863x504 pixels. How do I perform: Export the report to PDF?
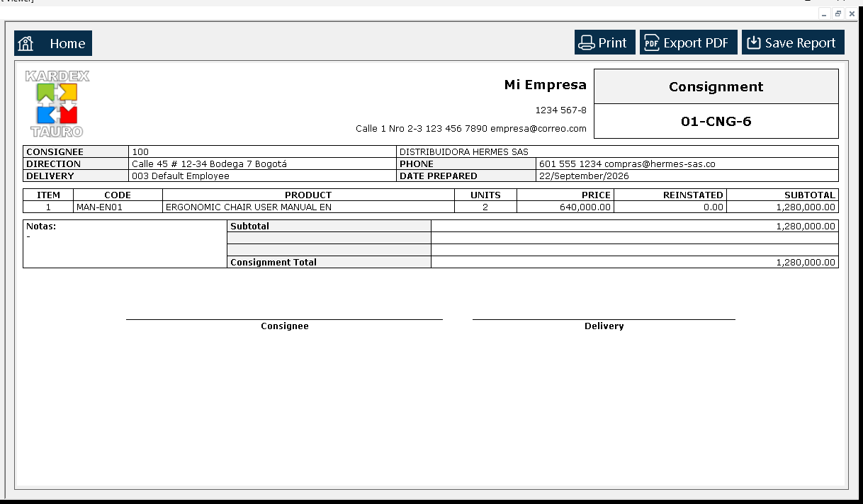click(689, 42)
